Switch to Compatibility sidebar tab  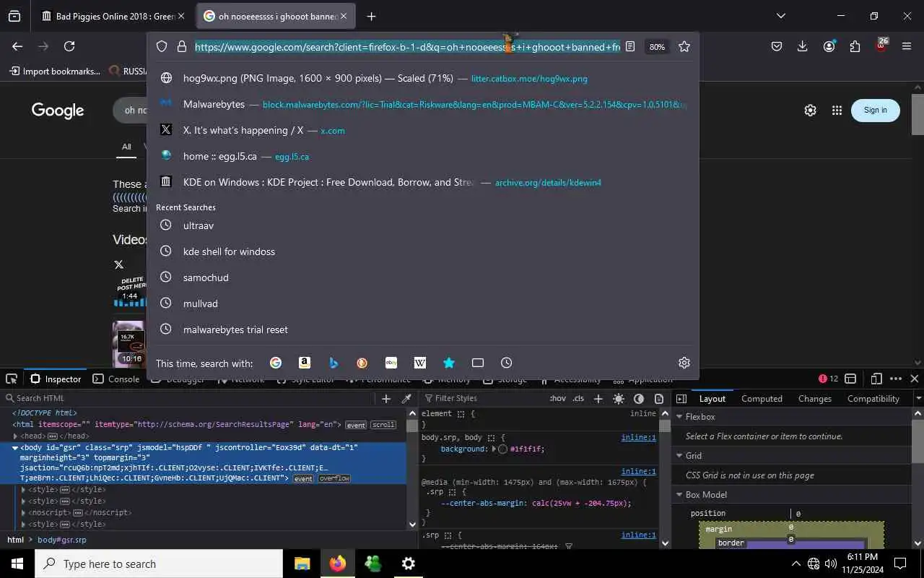point(873,398)
